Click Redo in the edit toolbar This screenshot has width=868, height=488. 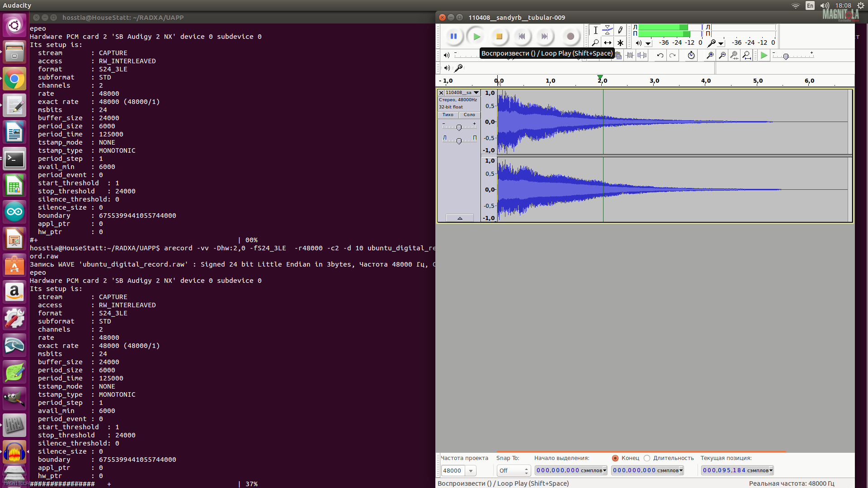click(673, 55)
